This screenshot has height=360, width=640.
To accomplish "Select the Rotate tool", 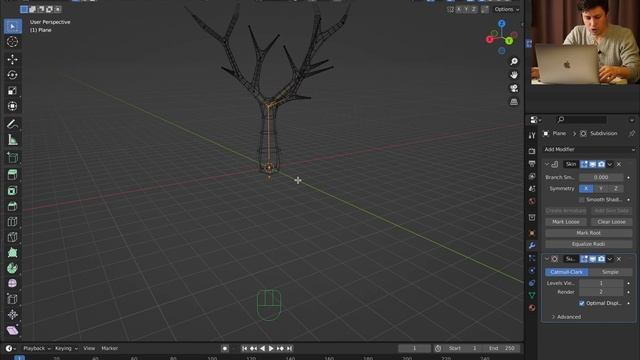I will click(13, 75).
